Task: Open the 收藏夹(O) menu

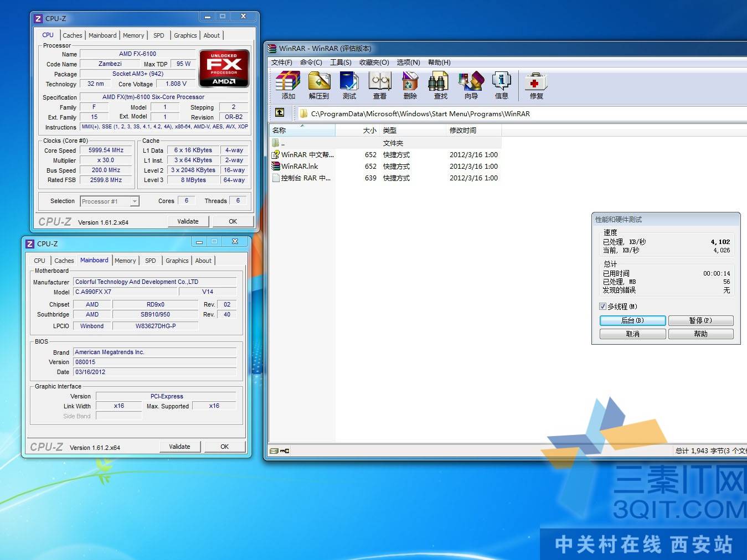Action: click(374, 63)
